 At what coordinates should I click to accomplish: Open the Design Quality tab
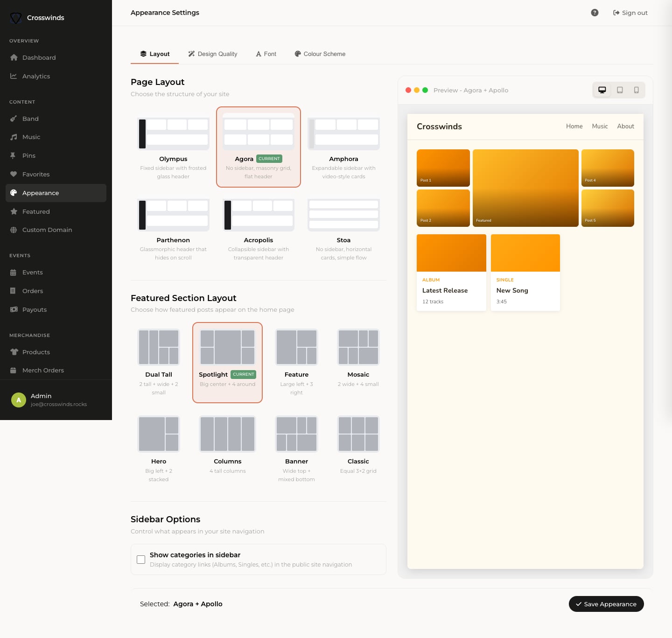pyautogui.click(x=213, y=54)
